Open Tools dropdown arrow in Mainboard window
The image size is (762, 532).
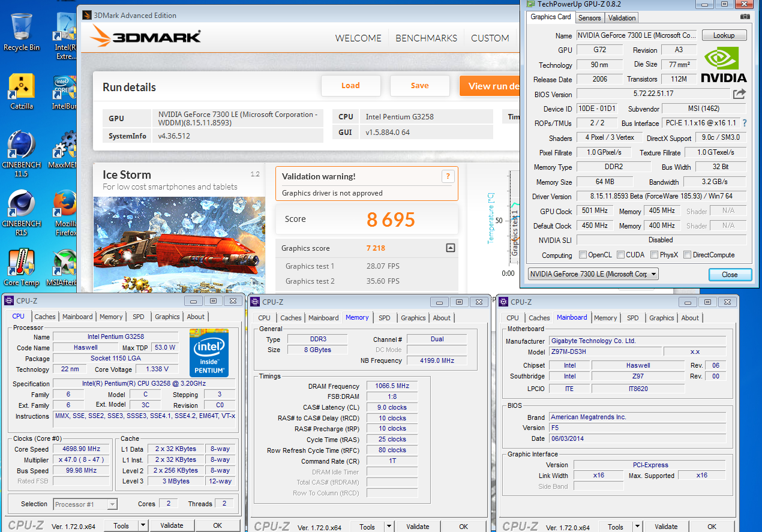pyautogui.click(x=637, y=527)
